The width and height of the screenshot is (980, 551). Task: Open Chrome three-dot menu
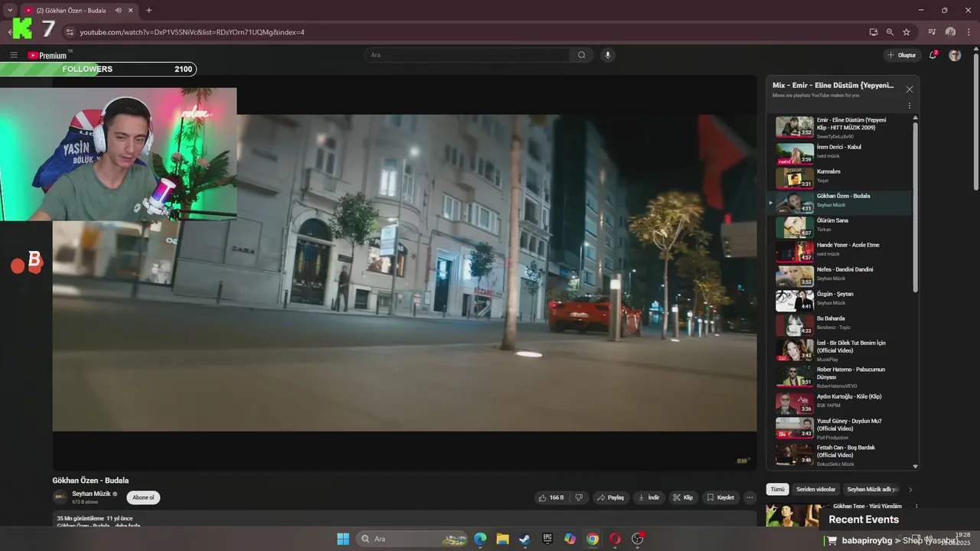pos(969,32)
